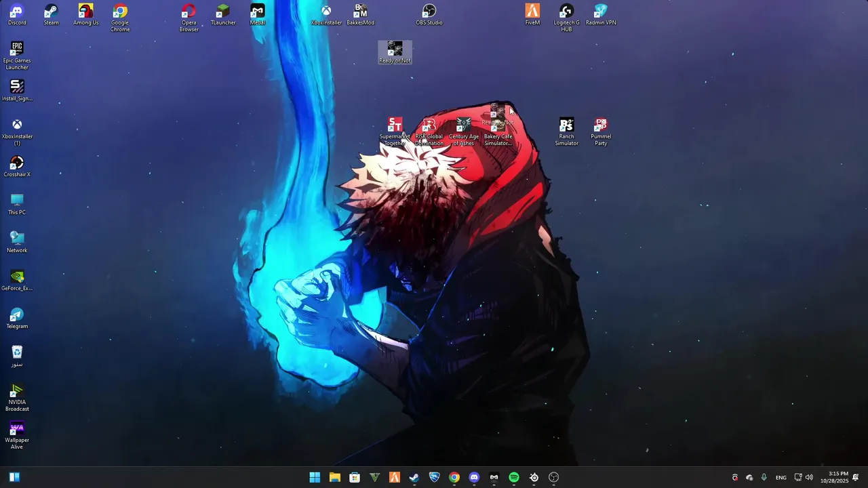Change input language via ENG indicator
Viewport: 868px width, 488px height.
781,477
